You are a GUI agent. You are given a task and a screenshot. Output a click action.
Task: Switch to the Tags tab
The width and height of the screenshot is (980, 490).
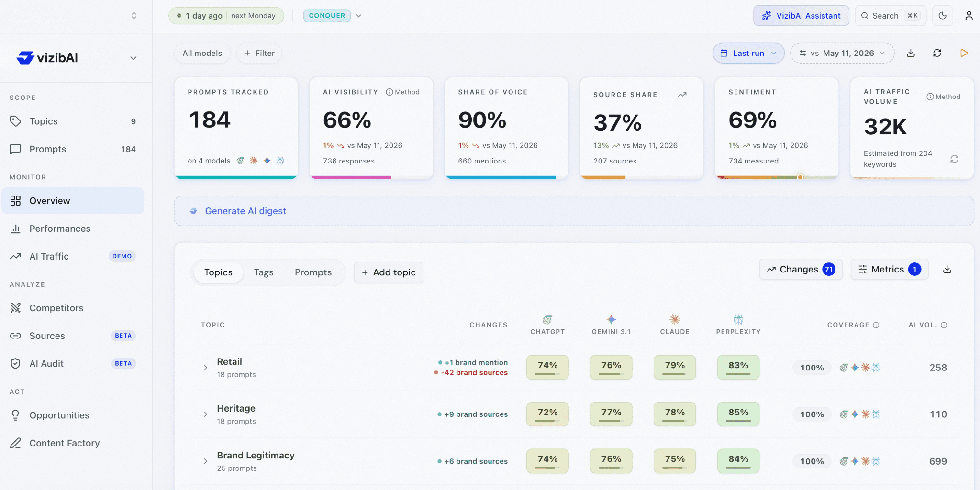[x=264, y=272]
